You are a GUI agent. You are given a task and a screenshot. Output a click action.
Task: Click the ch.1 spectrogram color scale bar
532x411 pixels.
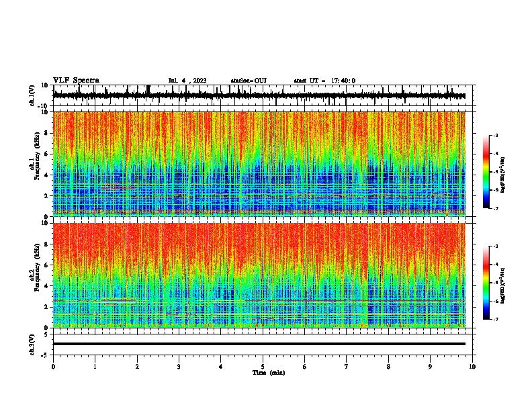pyautogui.click(x=486, y=172)
